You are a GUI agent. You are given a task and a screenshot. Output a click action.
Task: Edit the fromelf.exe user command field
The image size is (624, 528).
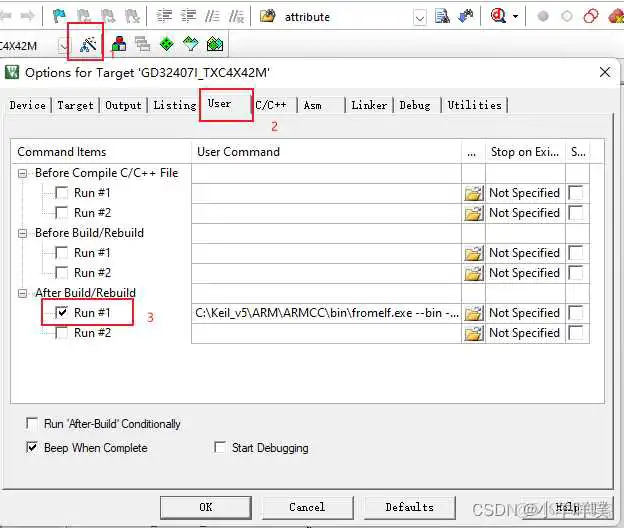[326, 313]
